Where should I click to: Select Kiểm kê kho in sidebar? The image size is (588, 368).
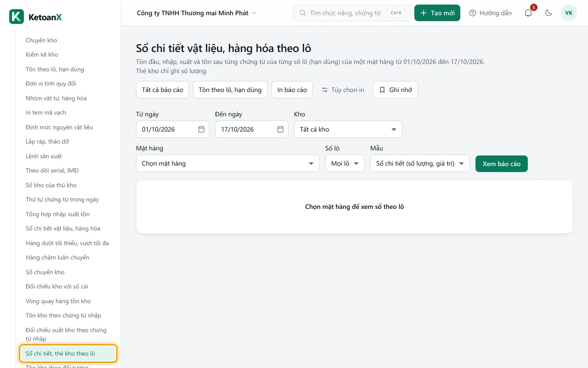pos(42,54)
